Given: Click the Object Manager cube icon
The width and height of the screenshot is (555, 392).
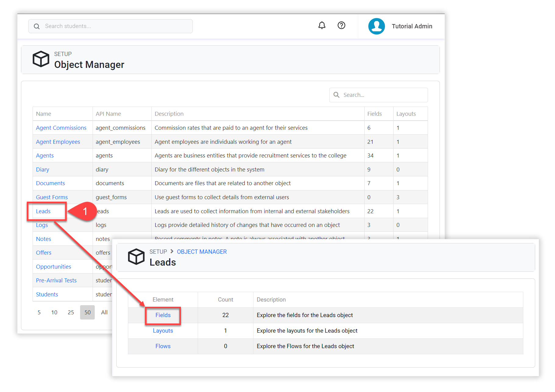Looking at the screenshot, I should click(41, 59).
